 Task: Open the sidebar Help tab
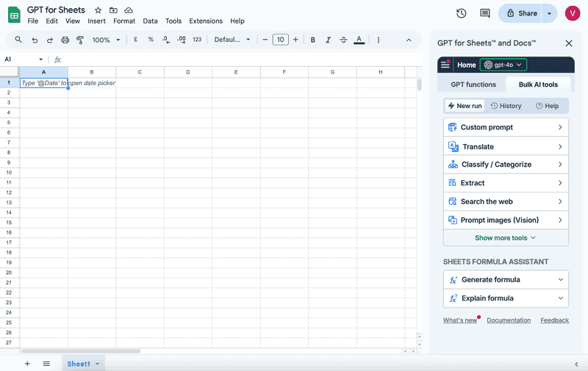[547, 106]
